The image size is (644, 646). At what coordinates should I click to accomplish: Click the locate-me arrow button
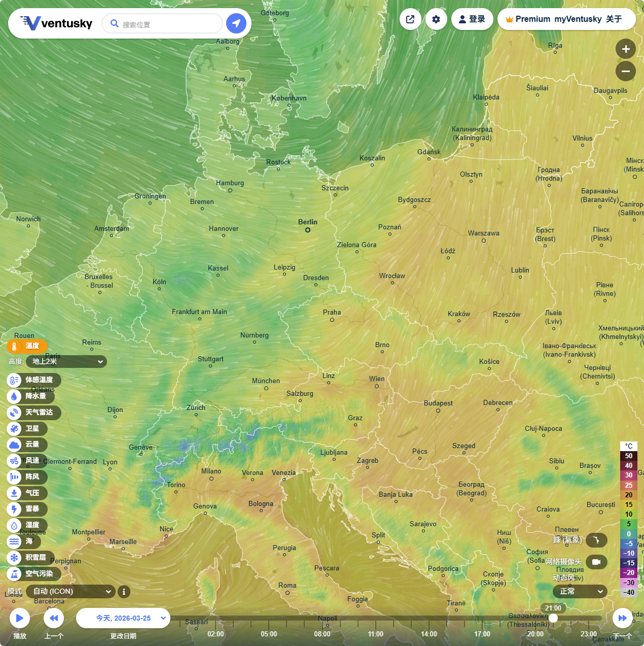point(236,23)
